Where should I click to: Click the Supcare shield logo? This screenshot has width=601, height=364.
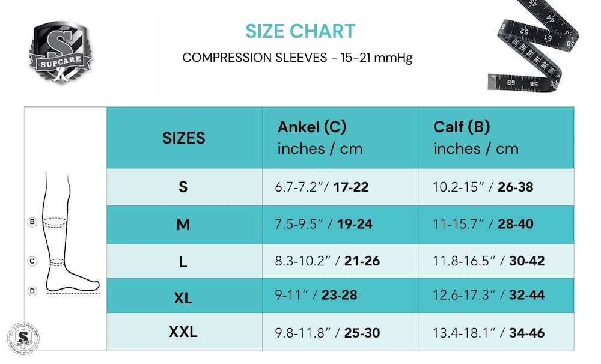coord(60,52)
